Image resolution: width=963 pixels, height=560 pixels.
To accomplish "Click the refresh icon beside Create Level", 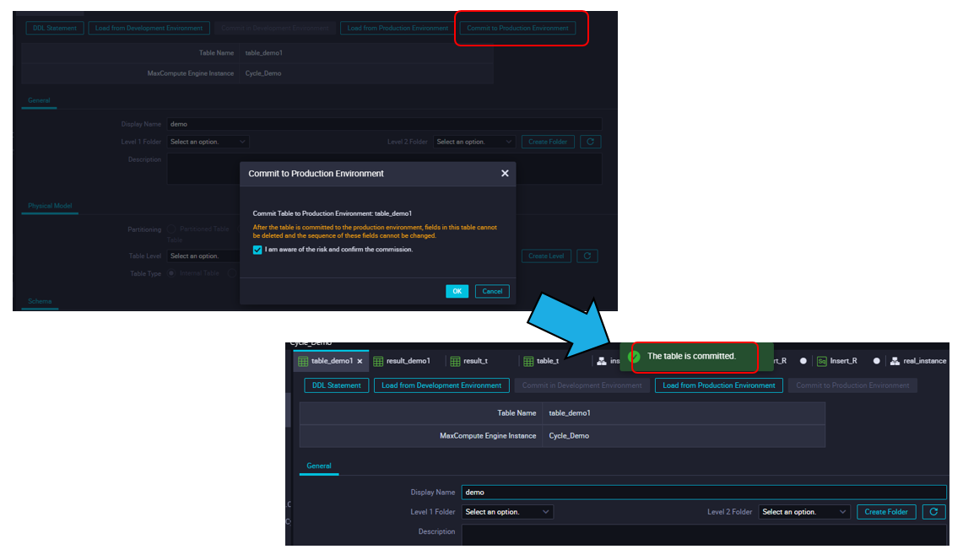I will (x=587, y=256).
